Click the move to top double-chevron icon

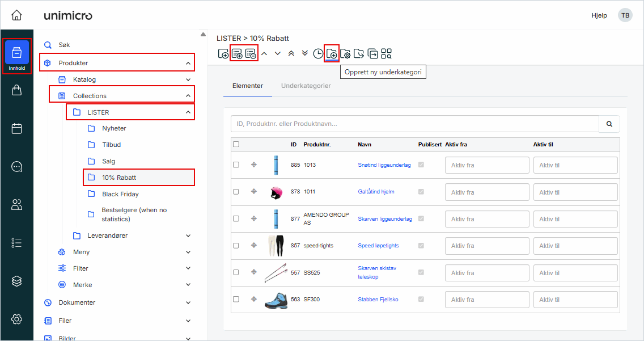click(291, 53)
